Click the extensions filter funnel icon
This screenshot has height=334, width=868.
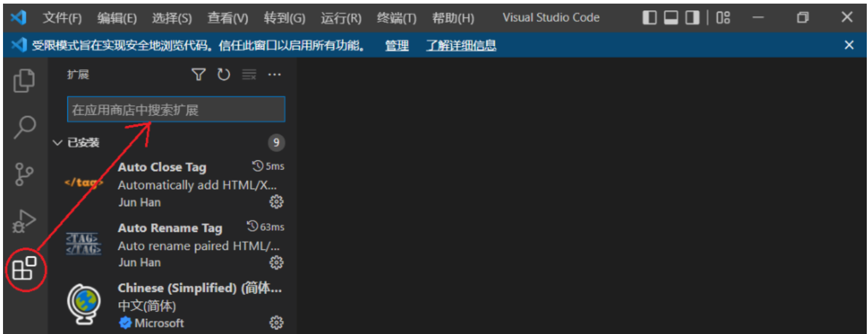click(x=198, y=74)
